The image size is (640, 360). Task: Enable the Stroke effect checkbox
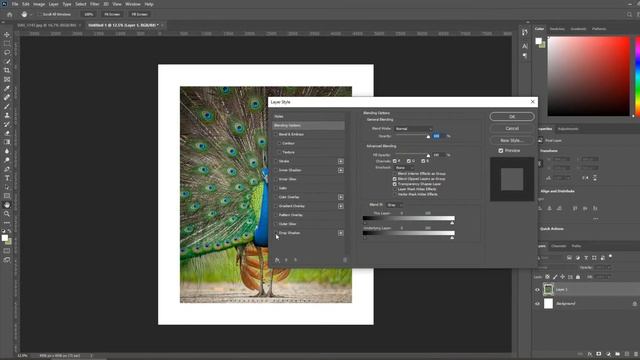[x=276, y=161]
